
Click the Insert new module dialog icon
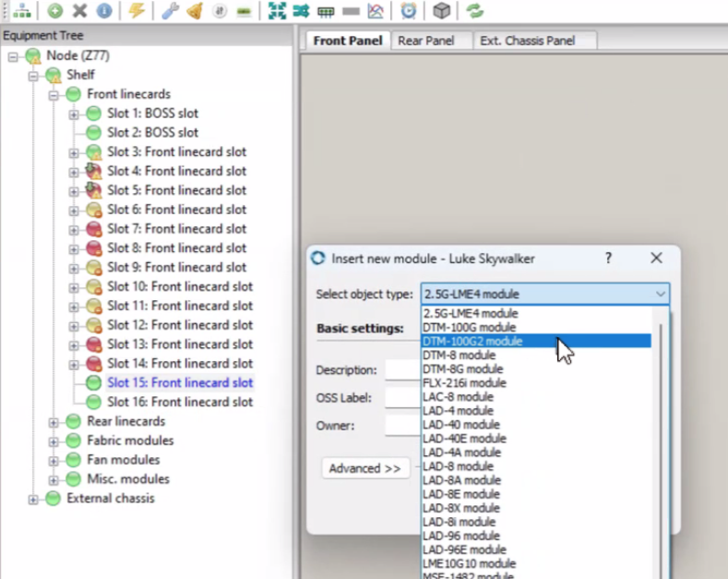click(x=318, y=258)
